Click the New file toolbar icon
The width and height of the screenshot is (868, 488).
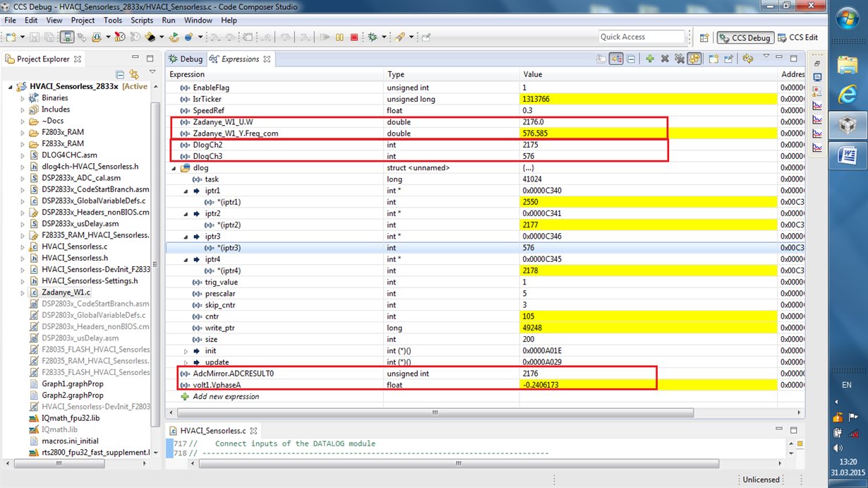[12, 37]
